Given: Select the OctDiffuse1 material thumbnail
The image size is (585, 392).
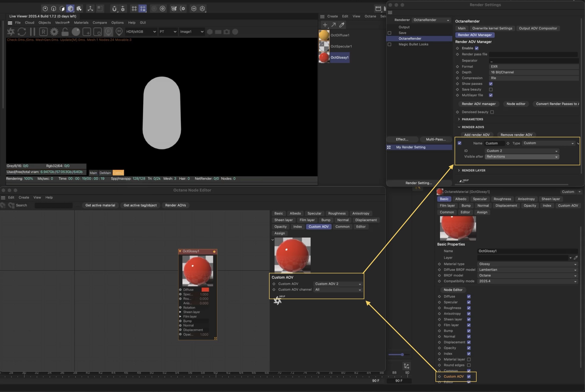Looking at the screenshot, I should pos(324,35).
